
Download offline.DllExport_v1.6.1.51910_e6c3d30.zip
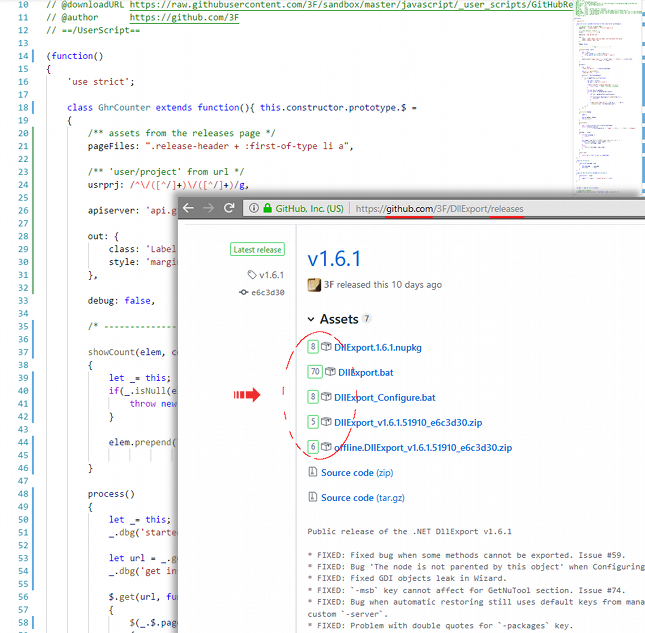point(423,448)
